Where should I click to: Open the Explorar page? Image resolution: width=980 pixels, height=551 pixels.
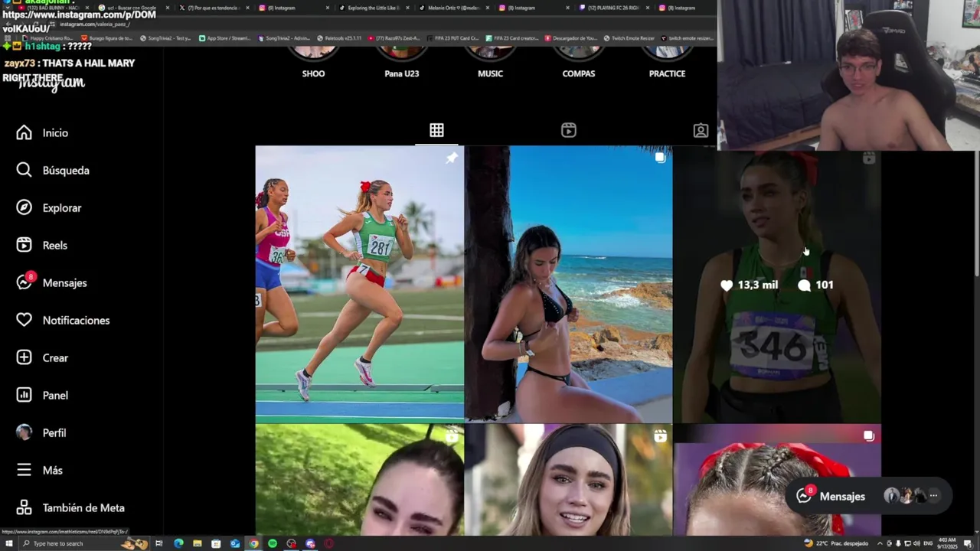[49, 208]
